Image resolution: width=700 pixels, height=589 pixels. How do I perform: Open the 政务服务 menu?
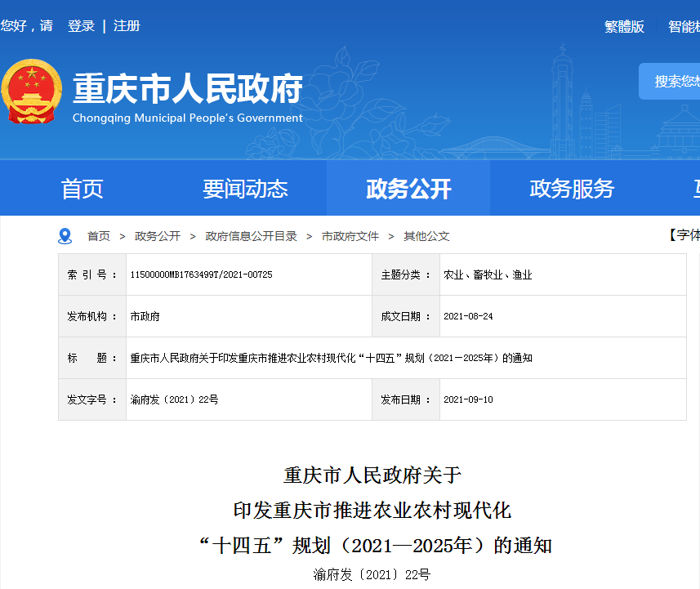[572, 188]
